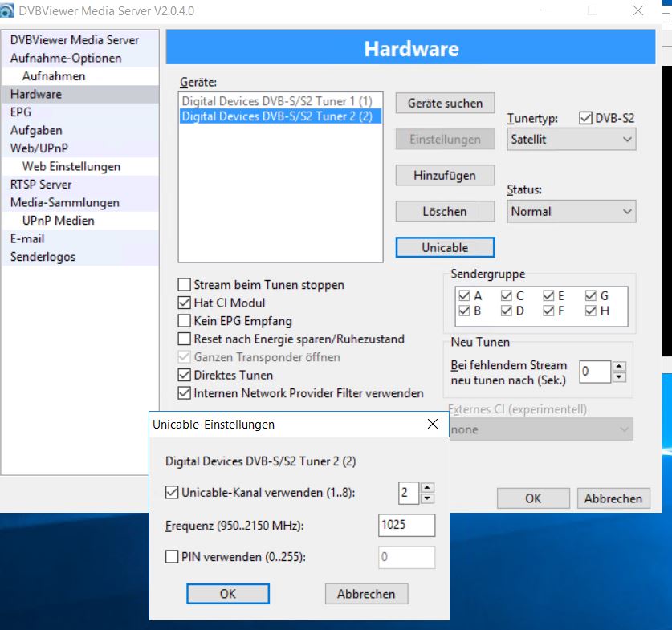Uncheck the DVB-S2 checkbox
The width and height of the screenshot is (672, 630).
(x=585, y=118)
